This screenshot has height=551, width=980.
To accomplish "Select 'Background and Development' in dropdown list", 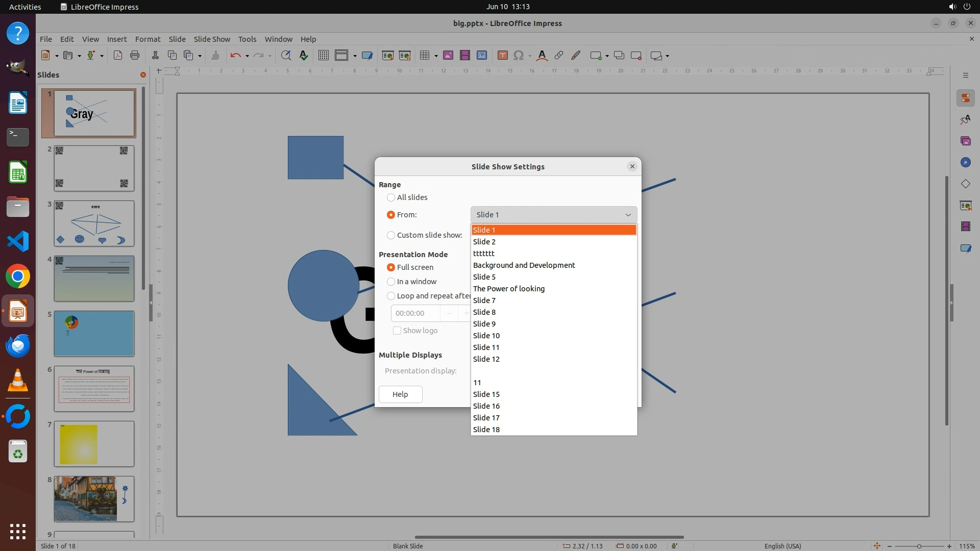I will (x=524, y=265).
